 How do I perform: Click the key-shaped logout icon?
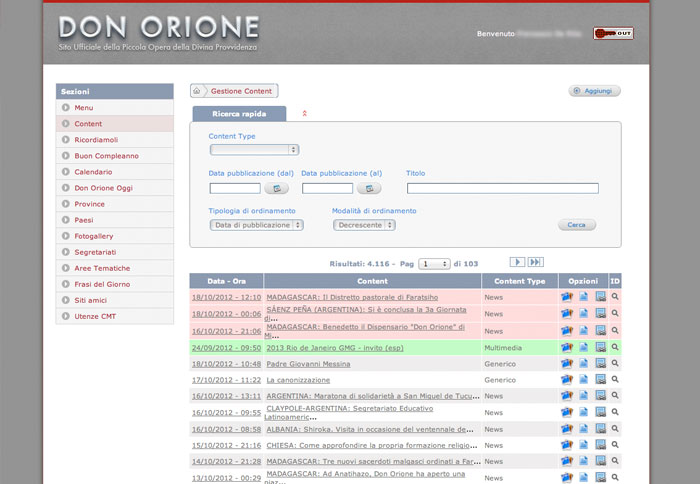pos(613,33)
